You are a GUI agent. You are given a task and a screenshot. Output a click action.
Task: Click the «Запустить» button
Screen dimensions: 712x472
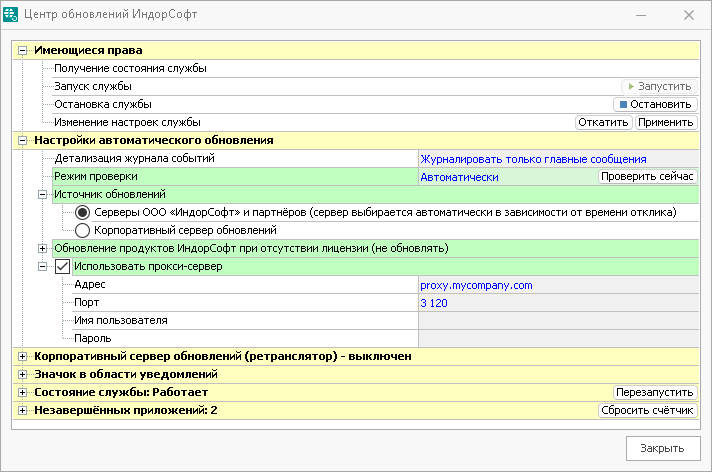point(659,86)
